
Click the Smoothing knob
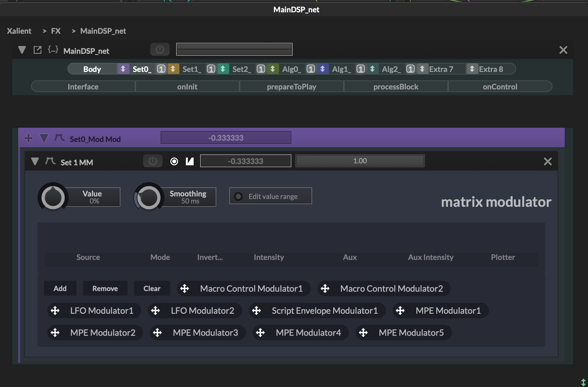click(x=149, y=197)
